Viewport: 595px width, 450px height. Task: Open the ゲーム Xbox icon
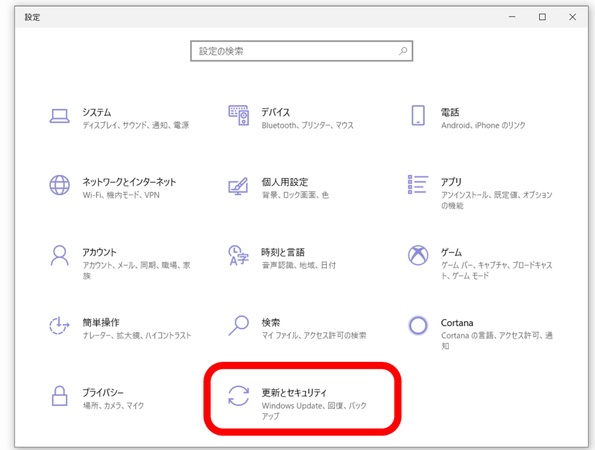coord(418,255)
